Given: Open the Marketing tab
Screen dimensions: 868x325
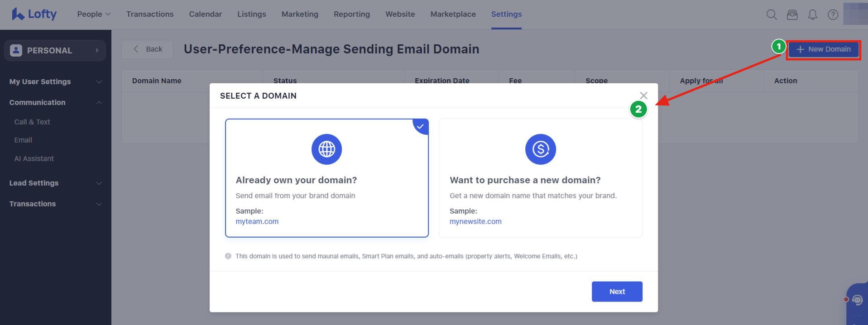Looking at the screenshot, I should [300, 14].
